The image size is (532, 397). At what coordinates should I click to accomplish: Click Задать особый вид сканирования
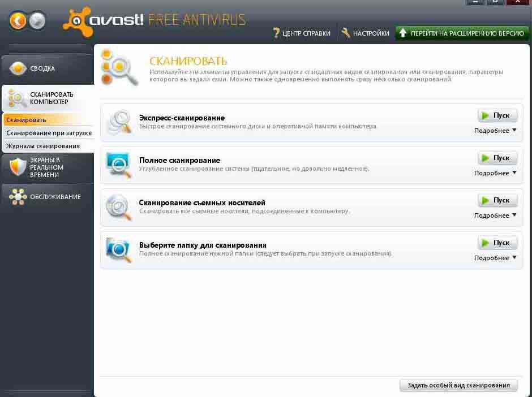click(458, 385)
